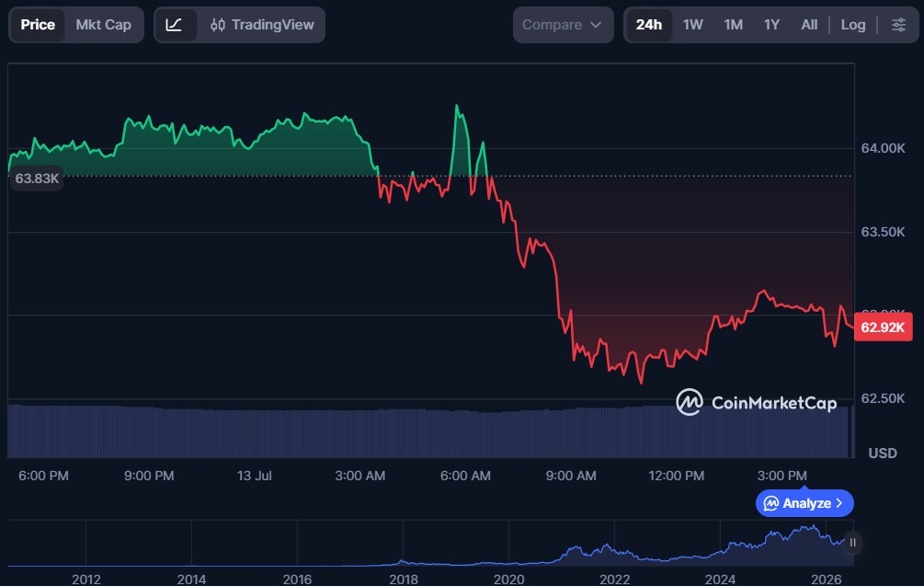Click the 6:00 PM time axis label
Viewport: 924px width, 586px height.
tap(43, 476)
